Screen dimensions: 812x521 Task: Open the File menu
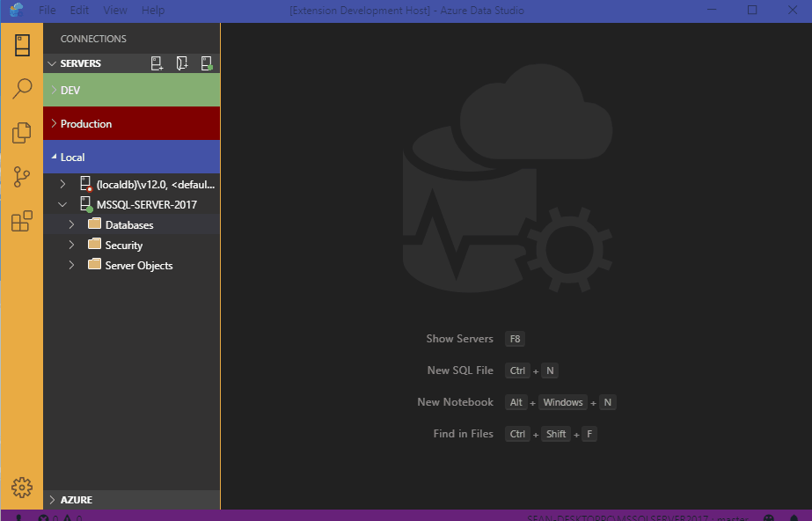[x=48, y=10]
